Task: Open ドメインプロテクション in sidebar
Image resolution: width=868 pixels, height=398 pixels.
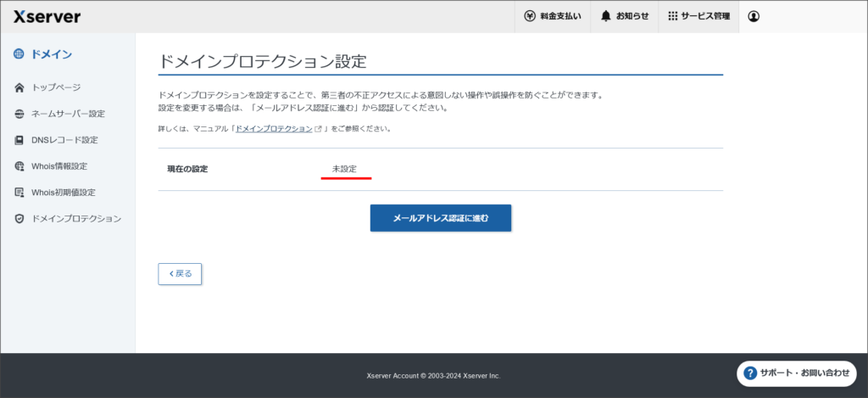Action: click(76, 218)
